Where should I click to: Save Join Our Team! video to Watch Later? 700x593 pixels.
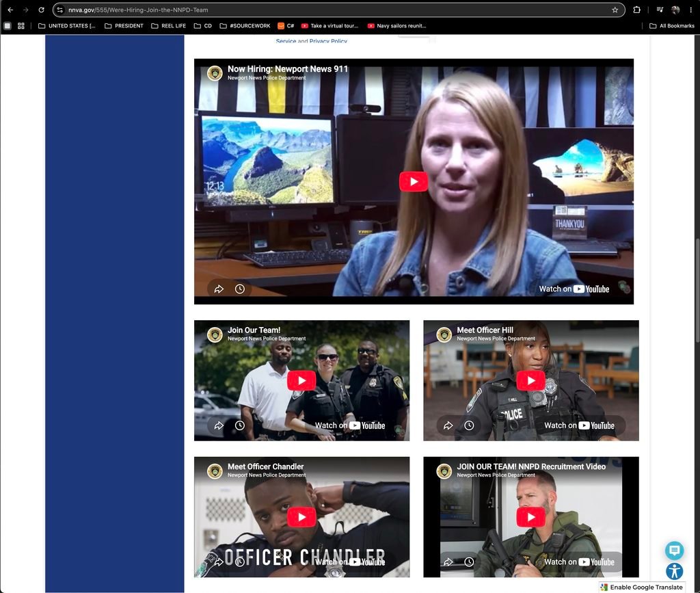tap(240, 425)
